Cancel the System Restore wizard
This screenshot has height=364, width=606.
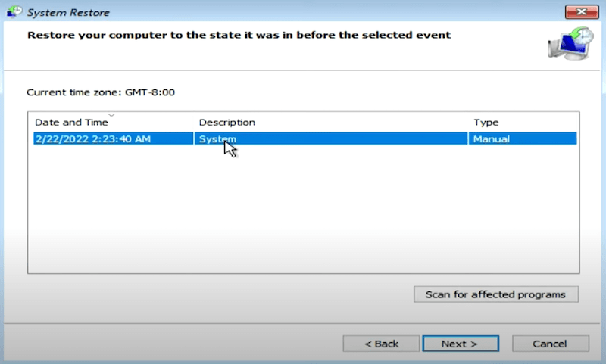[550, 344]
